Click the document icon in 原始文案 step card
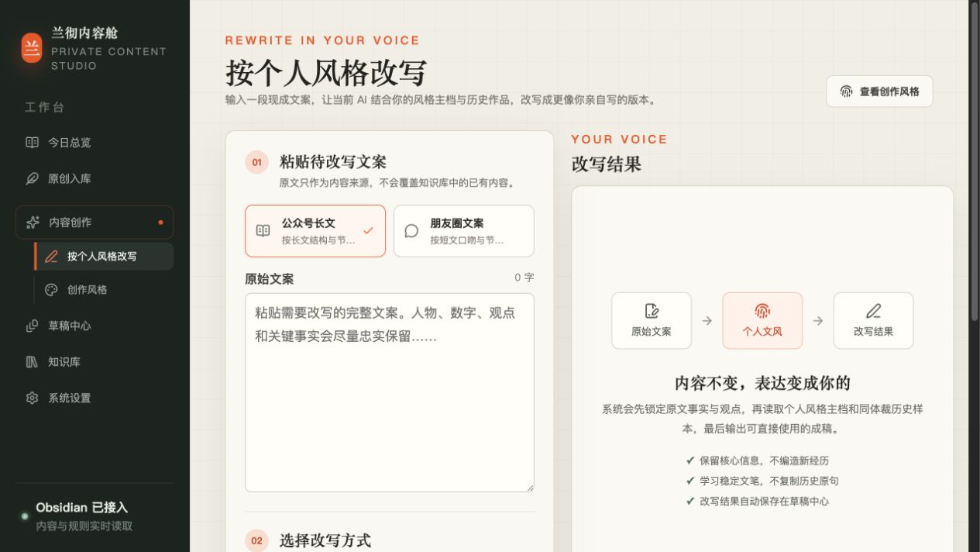 tap(652, 311)
